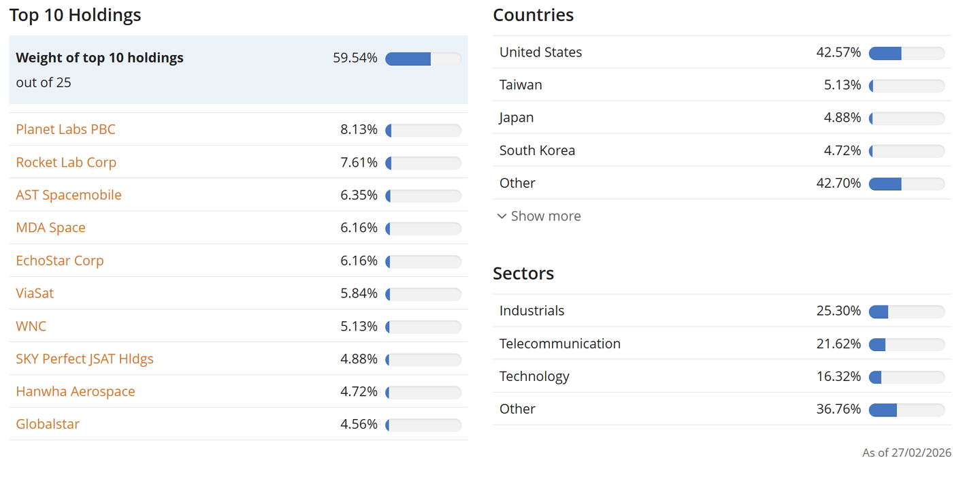Click the Top 10 Holdings heading
980x481 pixels.
click(75, 15)
